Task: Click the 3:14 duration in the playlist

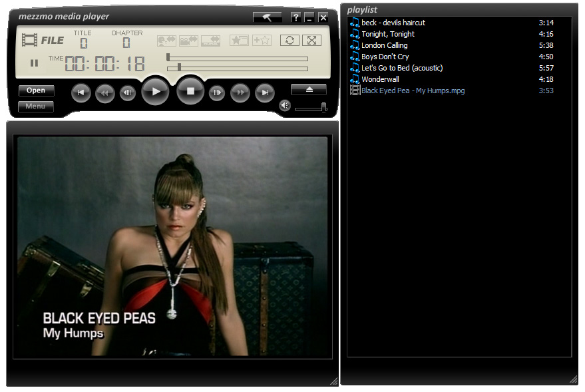Action: click(546, 23)
